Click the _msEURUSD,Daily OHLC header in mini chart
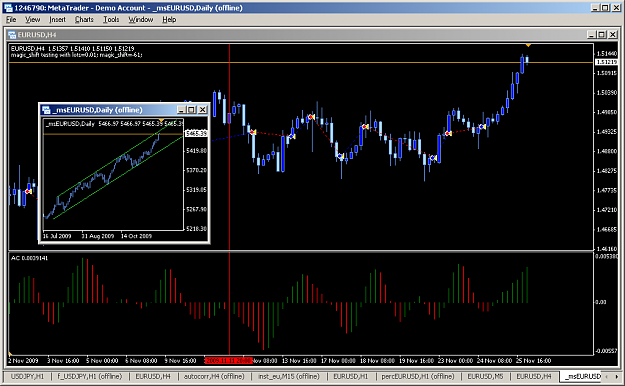 (x=114, y=124)
